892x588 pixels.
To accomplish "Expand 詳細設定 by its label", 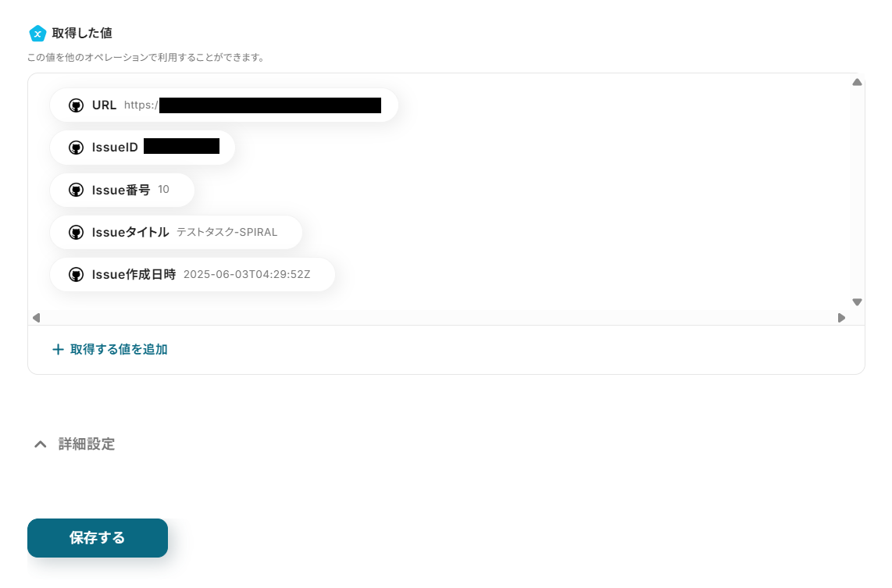I will point(87,444).
